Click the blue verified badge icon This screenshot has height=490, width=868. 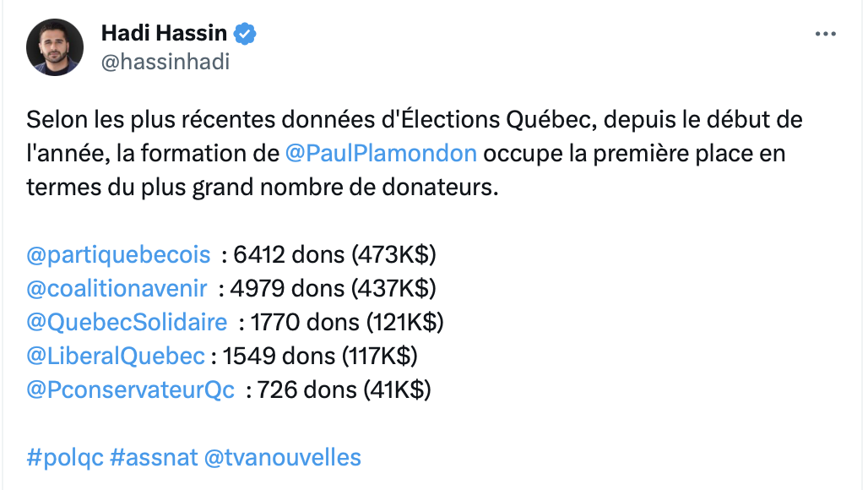pyautogui.click(x=245, y=34)
